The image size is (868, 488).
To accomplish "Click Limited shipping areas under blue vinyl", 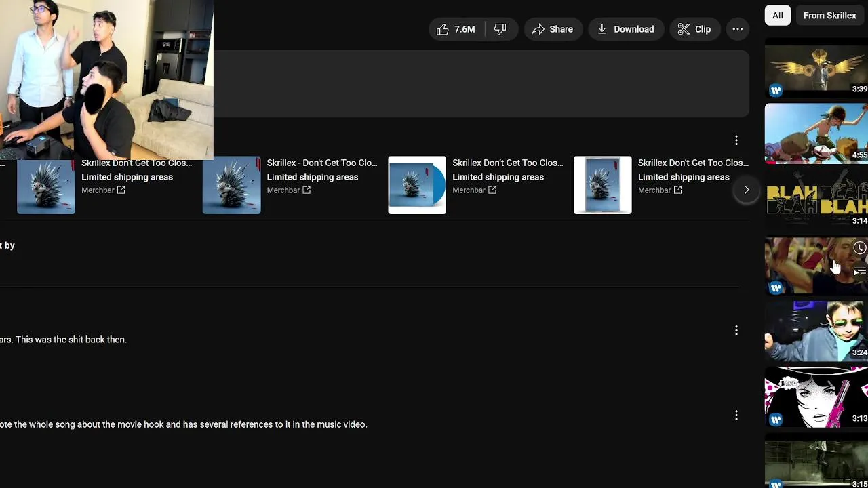I will coord(498,177).
